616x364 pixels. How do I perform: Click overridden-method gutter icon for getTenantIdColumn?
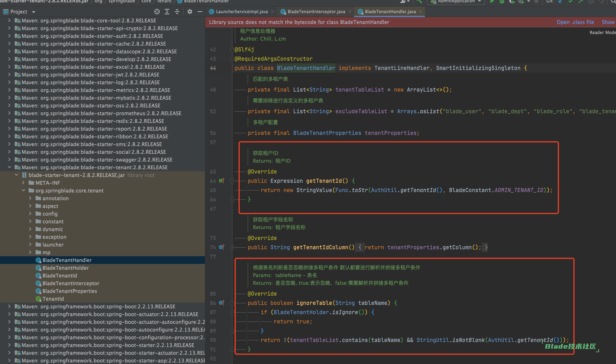(222, 247)
